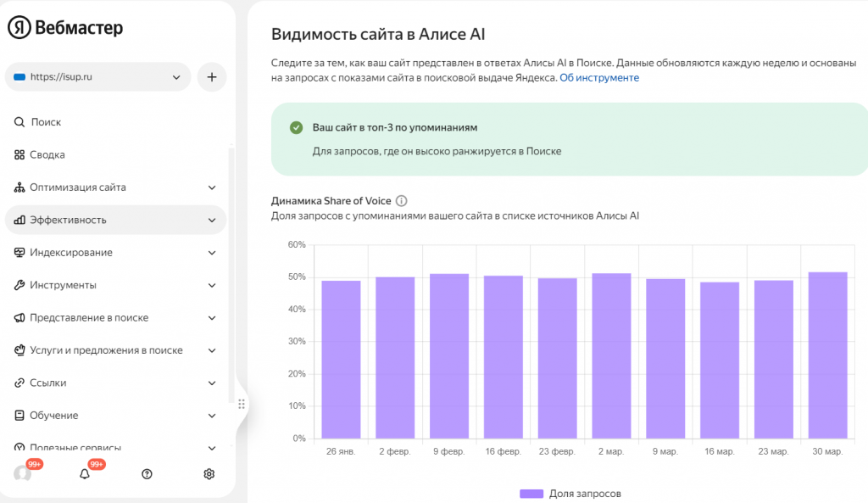The image size is (868, 503).
Task: Select Оптимизация сайта in the sidebar
Action: click(78, 187)
